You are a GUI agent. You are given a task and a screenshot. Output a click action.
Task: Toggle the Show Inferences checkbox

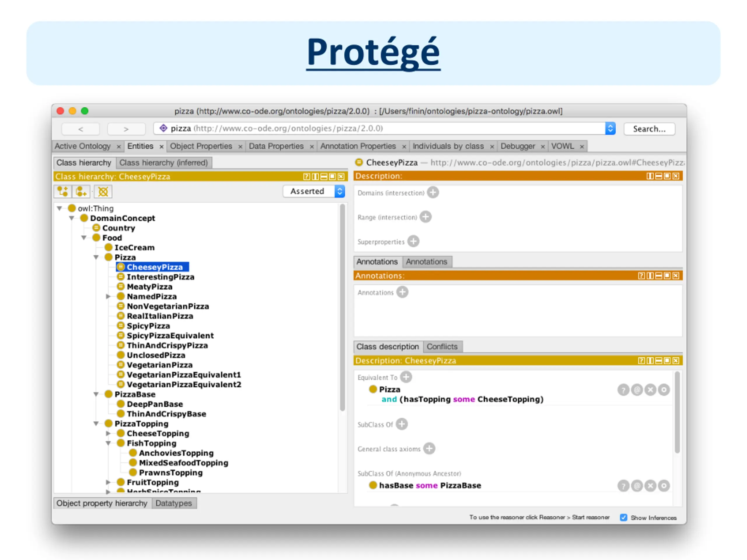pos(623,517)
